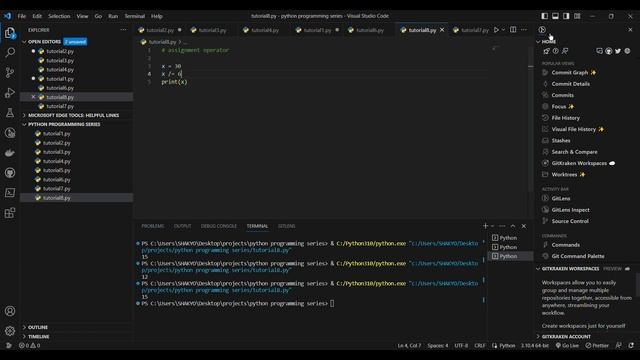Viewport: 640px width, 360px height.
Task: Open Source Control in activity bar
Action: click(10, 73)
